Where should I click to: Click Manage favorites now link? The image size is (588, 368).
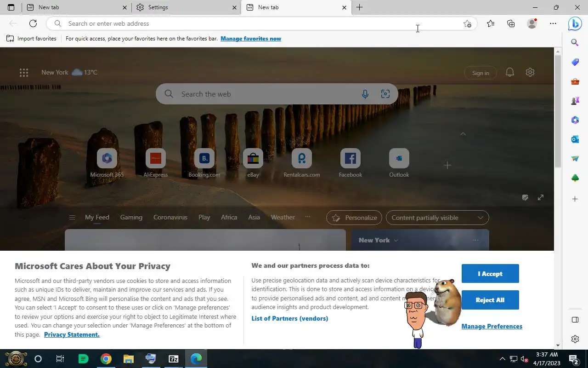click(x=251, y=39)
